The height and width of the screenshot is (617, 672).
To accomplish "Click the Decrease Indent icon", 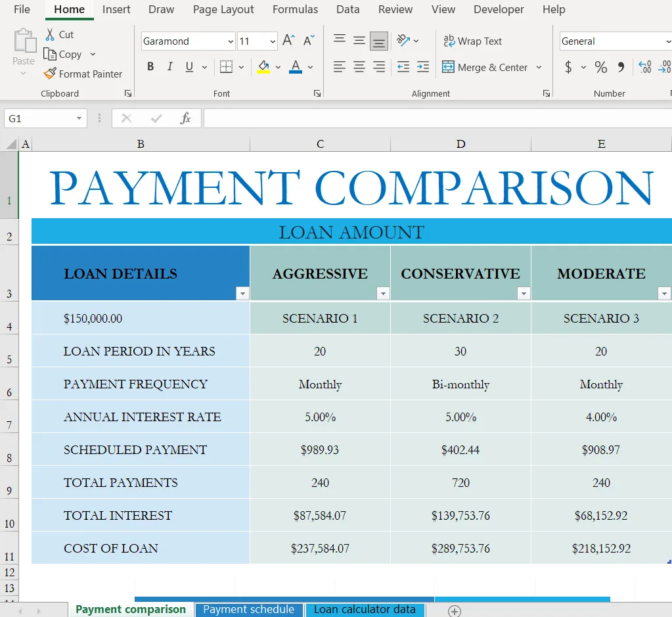I will point(403,67).
